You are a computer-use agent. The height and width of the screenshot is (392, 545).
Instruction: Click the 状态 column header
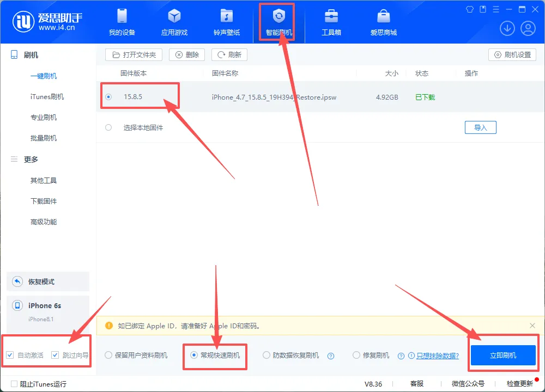pyautogui.click(x=422, y=73)
